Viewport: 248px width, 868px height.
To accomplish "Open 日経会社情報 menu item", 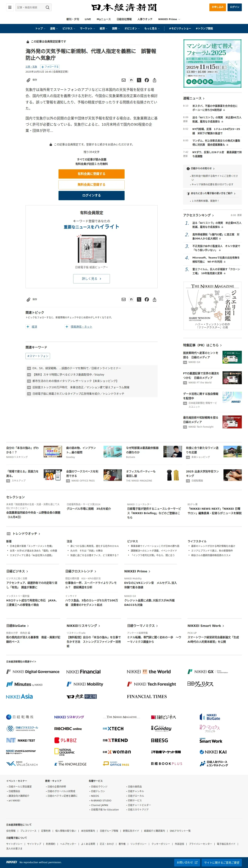I will 124,19.
